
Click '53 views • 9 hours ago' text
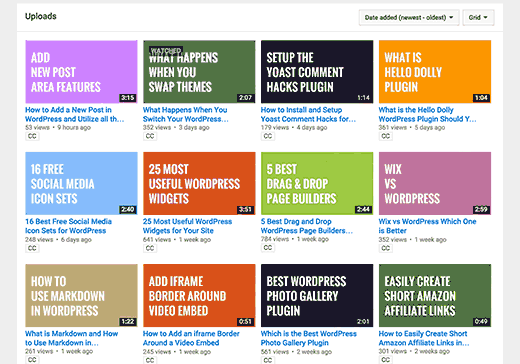[58, 127]
